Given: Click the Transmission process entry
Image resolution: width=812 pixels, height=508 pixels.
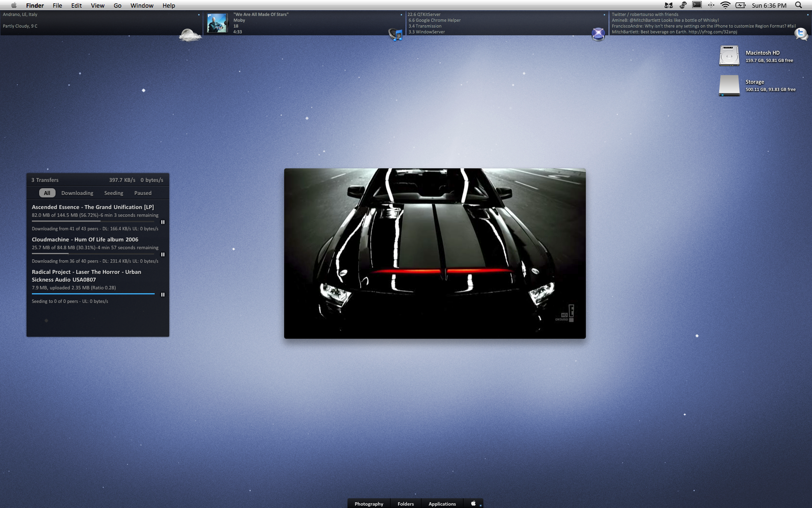Looking at the screenshot, I should (x=425, y=26).
